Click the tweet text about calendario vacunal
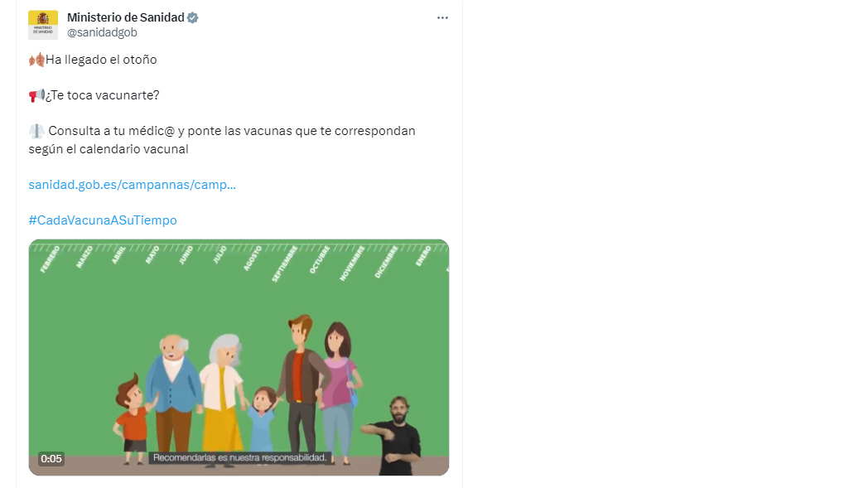Viewport: 868px width, 488px height. (x=222, y=140)
